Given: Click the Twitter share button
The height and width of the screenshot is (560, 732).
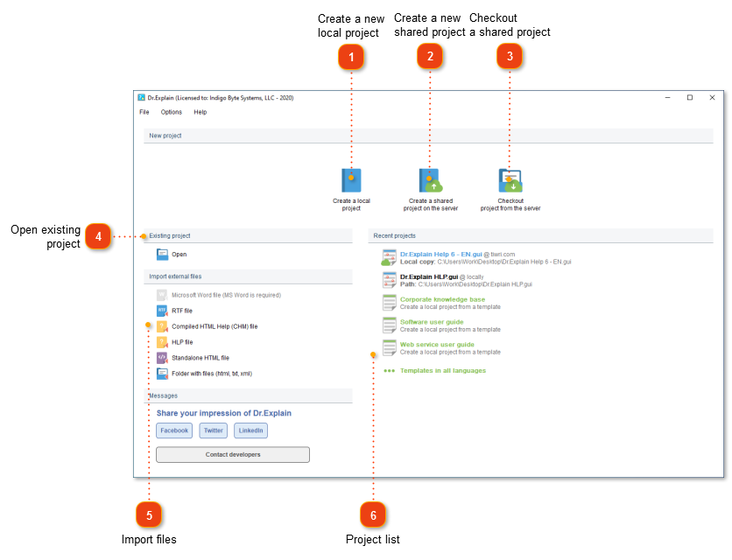Looking at the screenshot, I should click(x=214, y=430).
